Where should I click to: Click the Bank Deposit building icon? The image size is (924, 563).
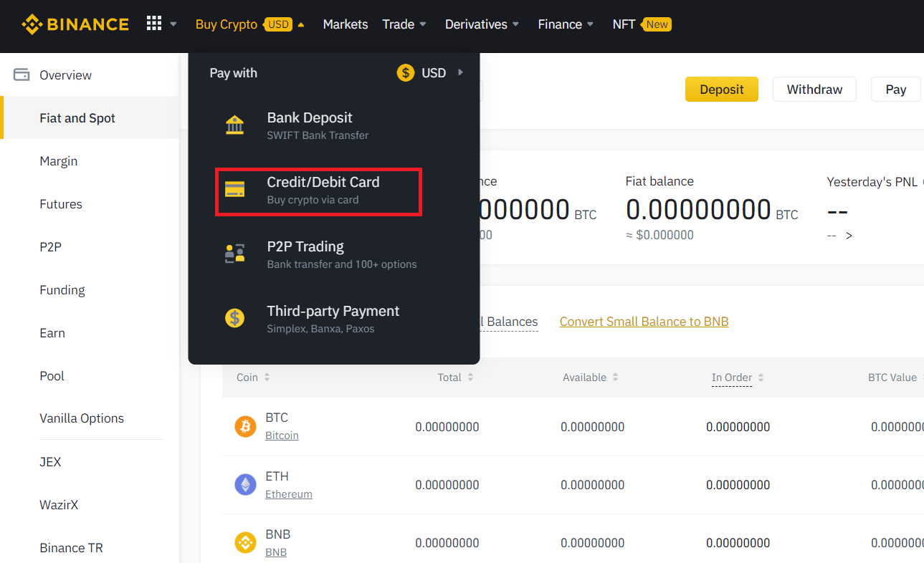click(234, 125)
